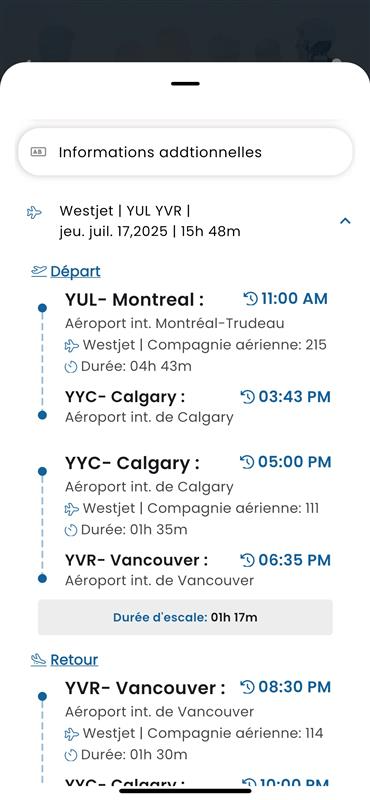
Task: Select the Durée d'escale 01h 17m banner
Action: click(185, 617)
